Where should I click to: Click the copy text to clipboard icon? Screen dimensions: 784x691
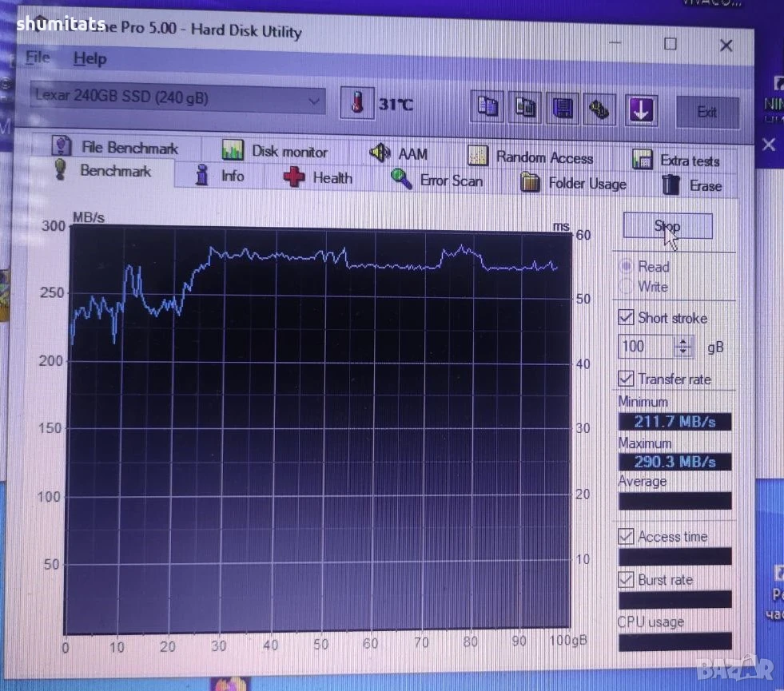click(487, 106)
